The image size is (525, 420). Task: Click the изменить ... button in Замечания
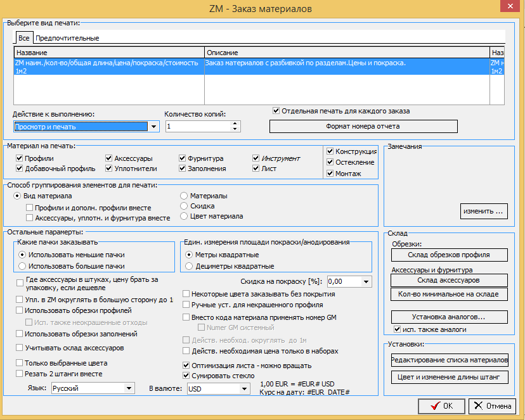[484, 212]
